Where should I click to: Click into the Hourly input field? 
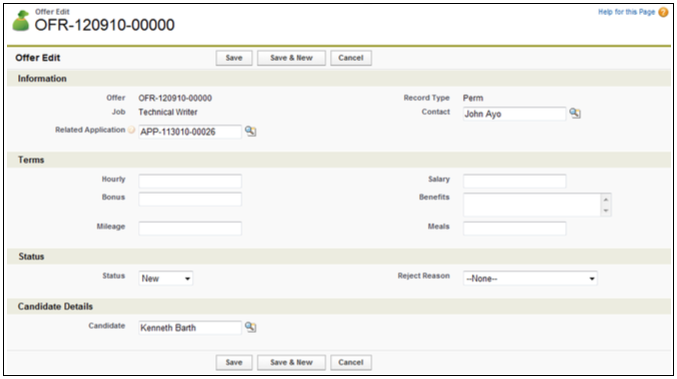click(x=190, y=181)
